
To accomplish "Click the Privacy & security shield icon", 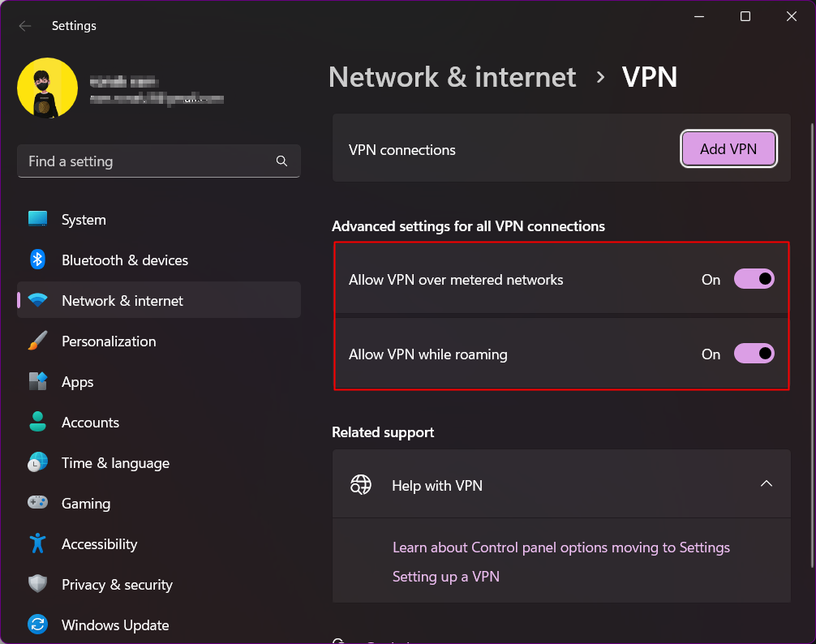I will (37, 584).
